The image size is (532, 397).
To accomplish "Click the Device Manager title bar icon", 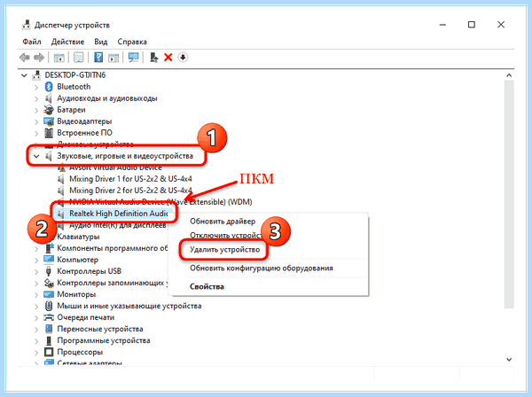I will point(26,25).
